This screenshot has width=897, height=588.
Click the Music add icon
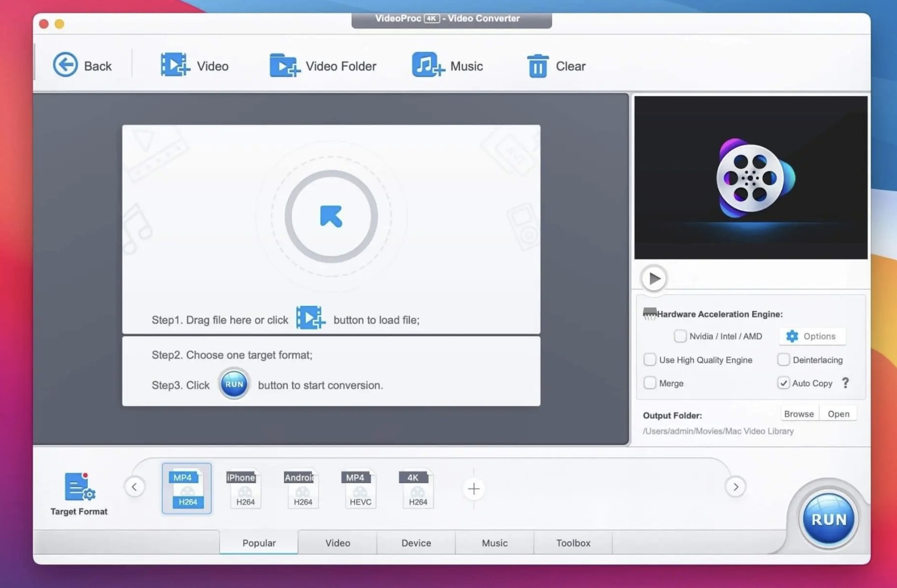click(x=427, y=65)
